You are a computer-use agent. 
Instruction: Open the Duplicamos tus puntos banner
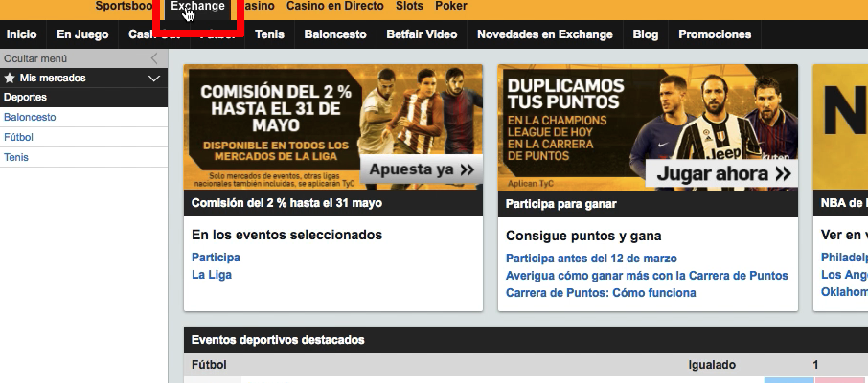[648, 127]
